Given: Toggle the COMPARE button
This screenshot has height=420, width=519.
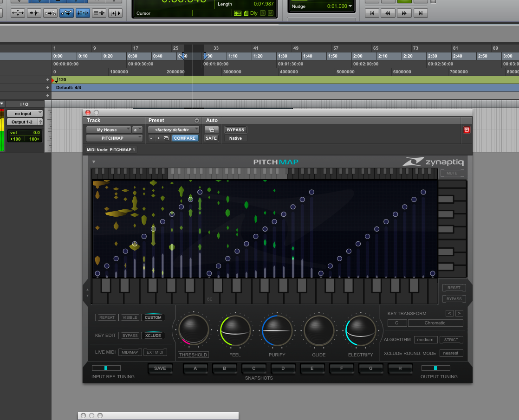Looking at the screenshot, I should coord(185,138).
